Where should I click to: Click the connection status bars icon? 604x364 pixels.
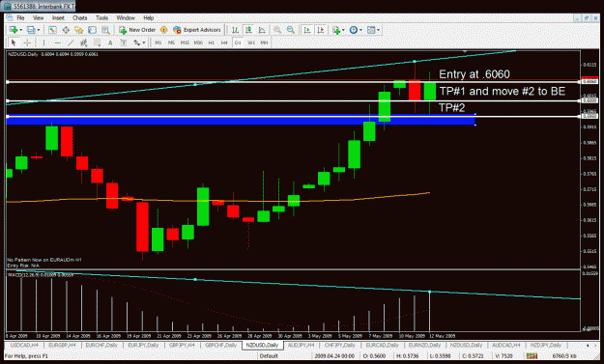[x=532, y=356]
